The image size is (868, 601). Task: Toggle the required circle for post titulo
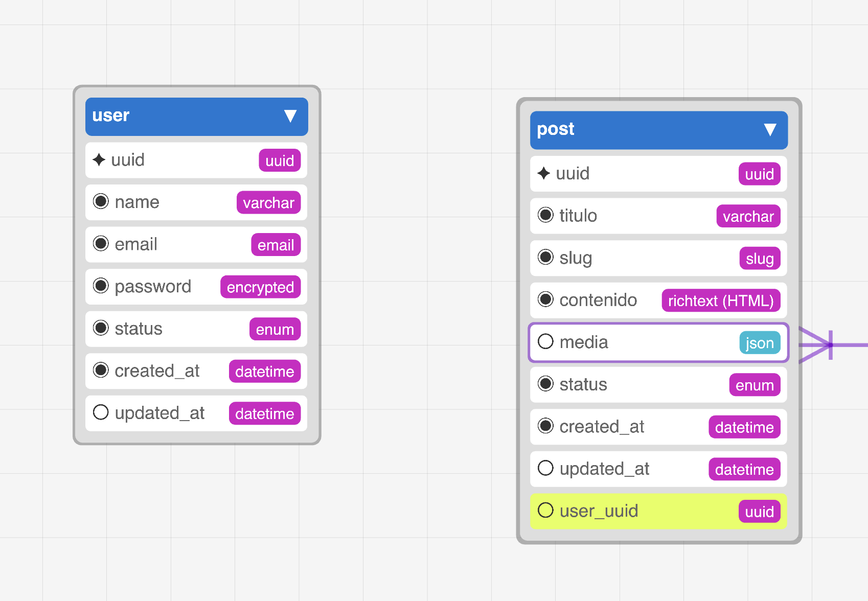pos(546,215)
